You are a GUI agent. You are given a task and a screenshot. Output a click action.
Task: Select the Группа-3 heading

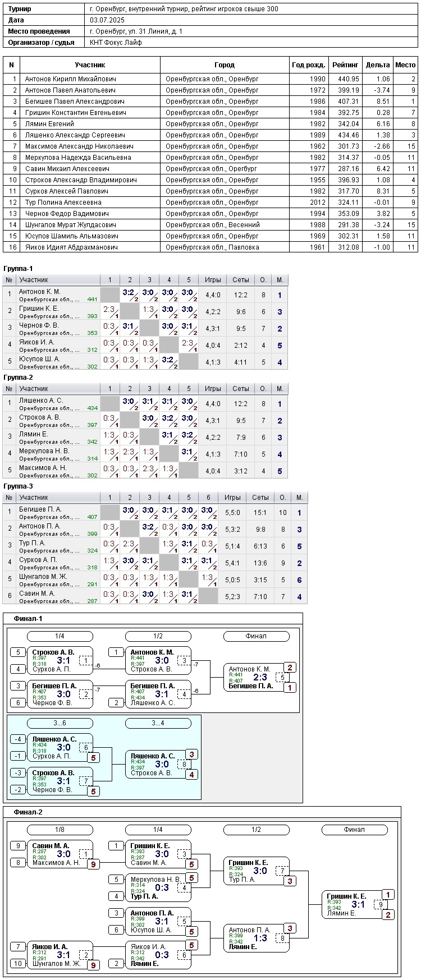[18, 486]
